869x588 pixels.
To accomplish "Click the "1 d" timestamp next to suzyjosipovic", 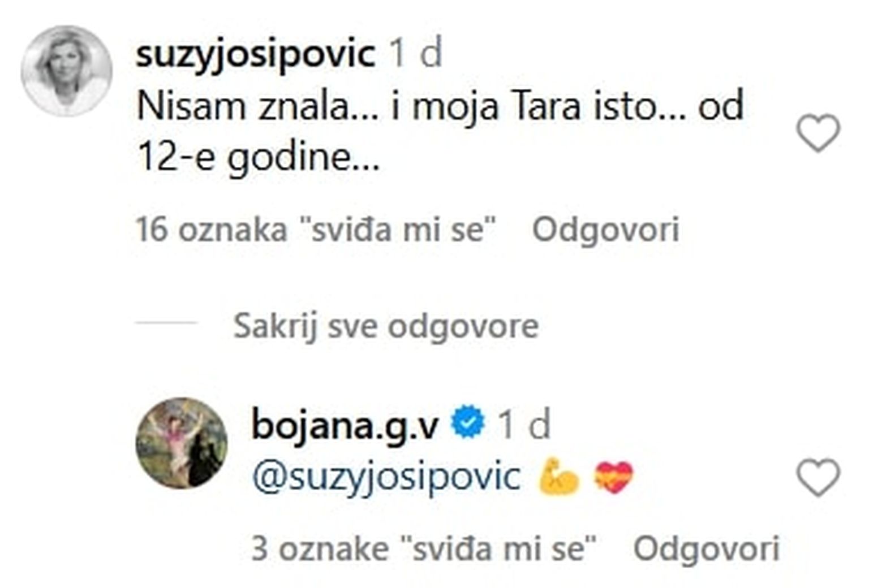I will pyautogui.click(x=416, y=54).
